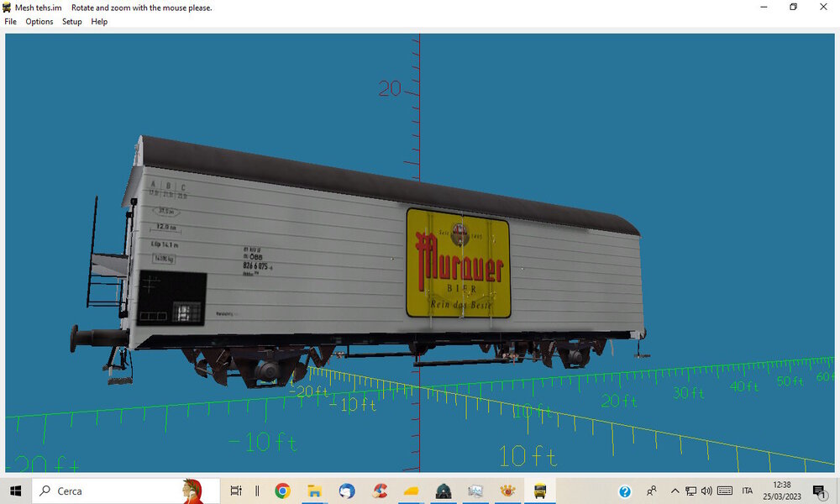The height and width of the screenshot is (504, 840).
Task: Select the yellow train viewer taskbar icon
Action: 540,491
